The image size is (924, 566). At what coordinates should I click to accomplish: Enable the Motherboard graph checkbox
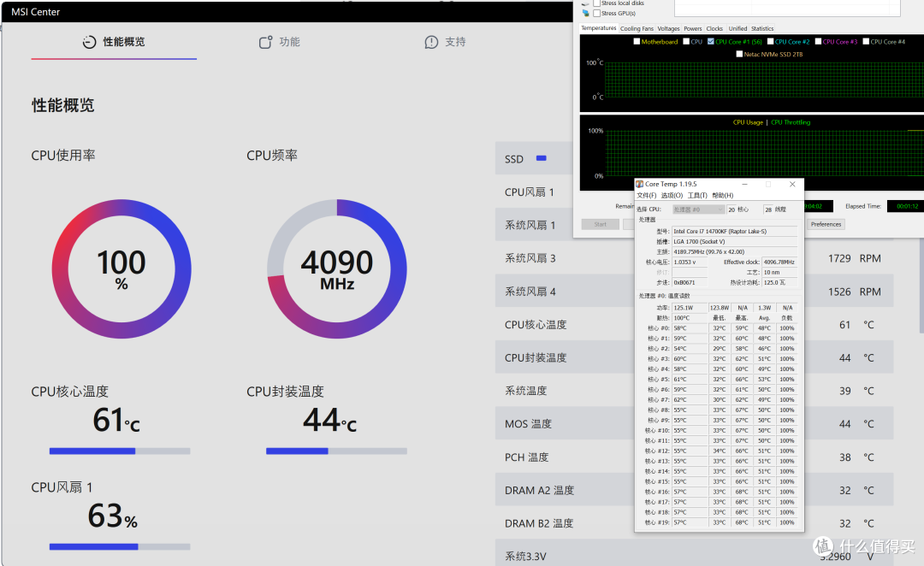[x=637, y=42]
